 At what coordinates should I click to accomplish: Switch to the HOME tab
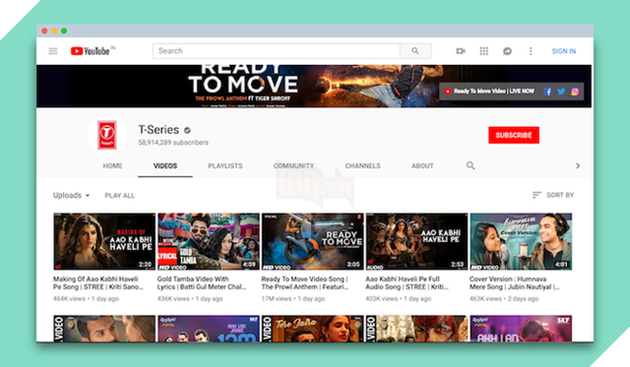(x=112, y=166)
